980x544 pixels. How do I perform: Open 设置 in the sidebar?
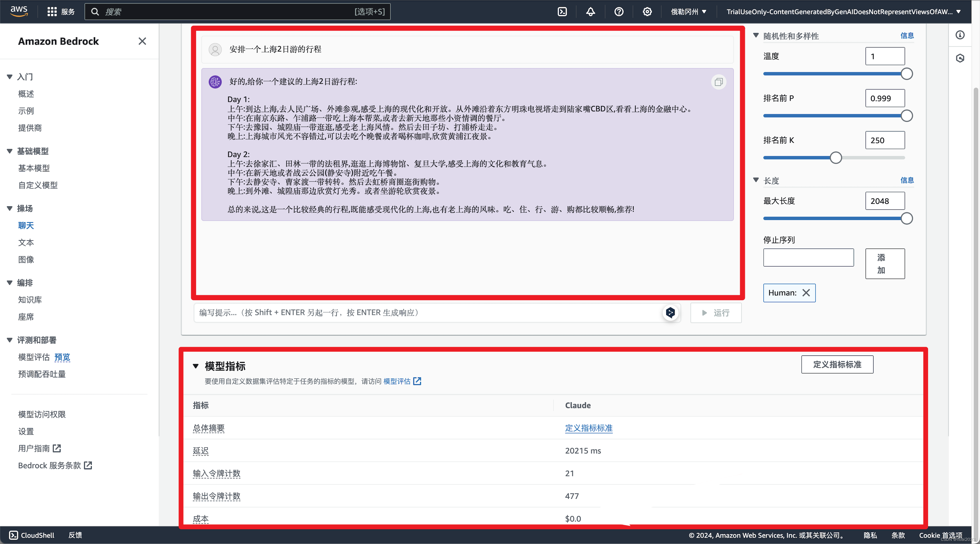click(x=26, y=431)
